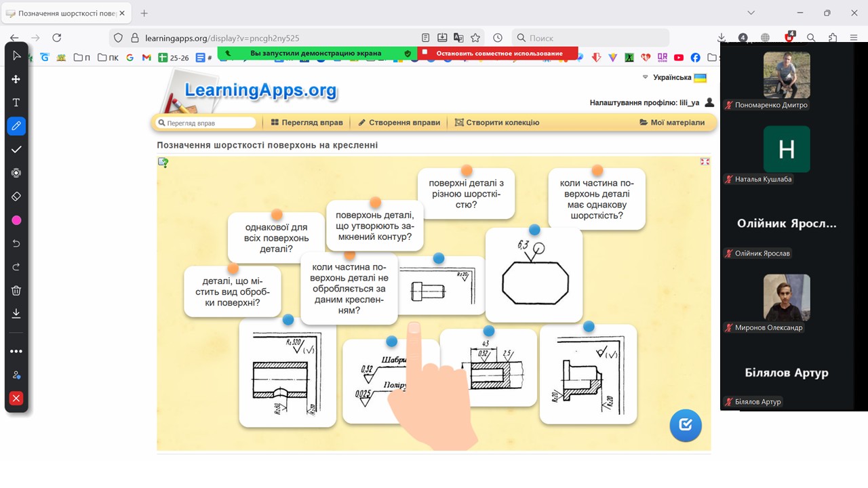This screenshot has width=868, height=488.
Task: Choose the text tool in annotation toolbar
Action: (16, 102)
